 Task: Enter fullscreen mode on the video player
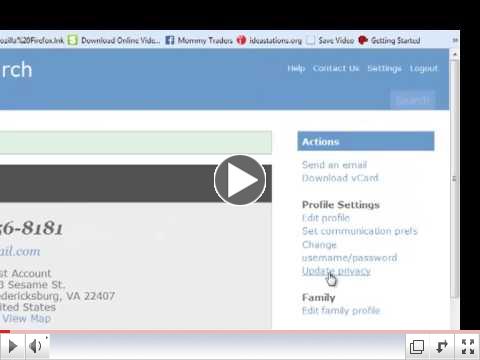(467, 346)
